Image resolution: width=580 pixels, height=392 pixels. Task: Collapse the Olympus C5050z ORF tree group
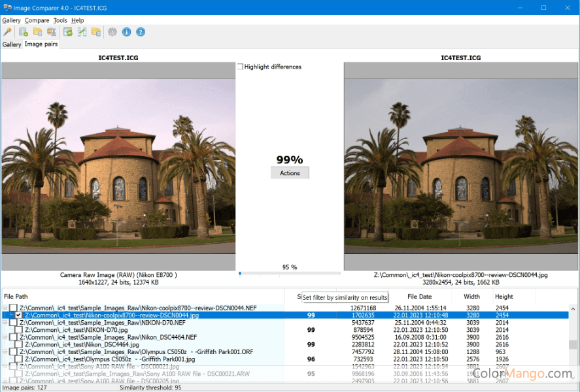pos(5,352)
